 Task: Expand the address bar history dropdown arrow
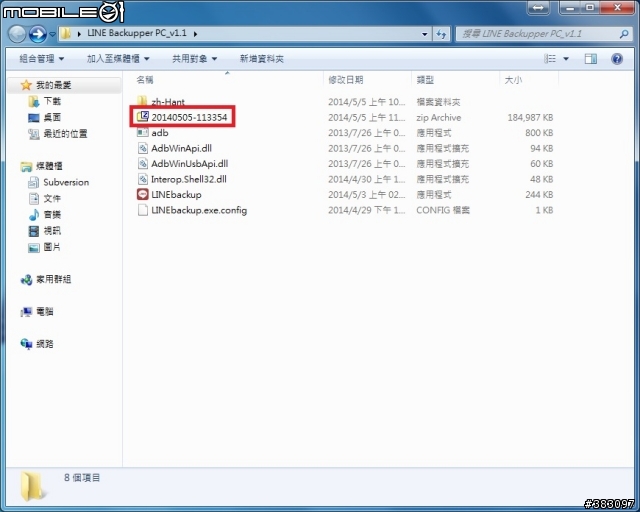pyautogui.click(x=424, y=34)
